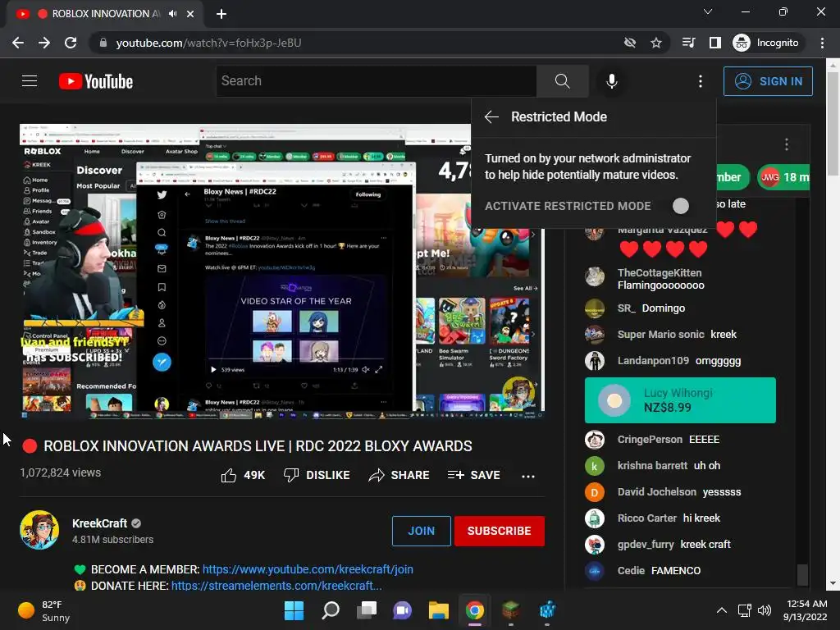Go back from Restricted Mode panel
840x630 pixels.
491,116
